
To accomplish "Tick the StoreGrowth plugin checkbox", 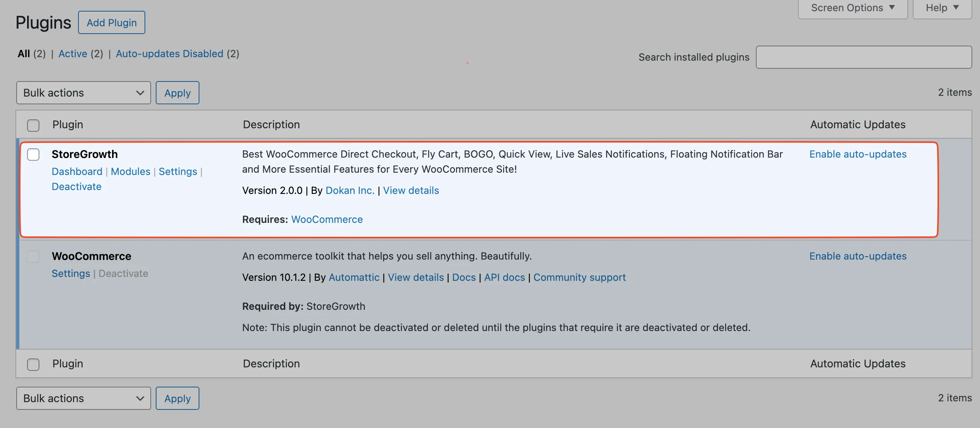I will point(33,155).
